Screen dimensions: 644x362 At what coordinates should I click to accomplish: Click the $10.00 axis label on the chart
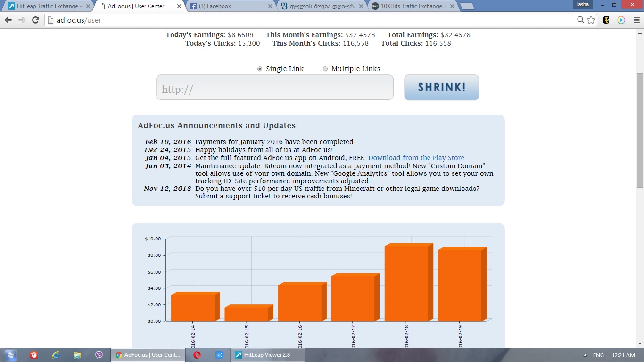pos(153,239)
